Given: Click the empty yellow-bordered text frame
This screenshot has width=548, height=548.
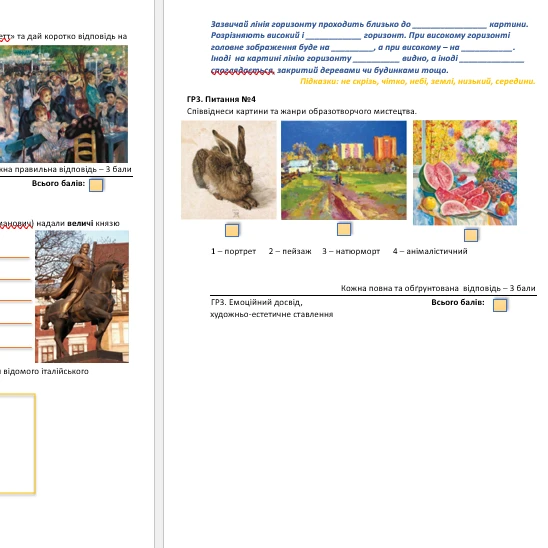Looking at the screenshot, I should click(x=17, y=444).
